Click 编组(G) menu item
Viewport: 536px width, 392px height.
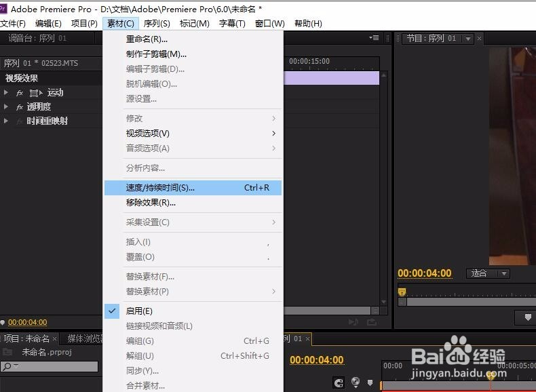pos(193,340)
